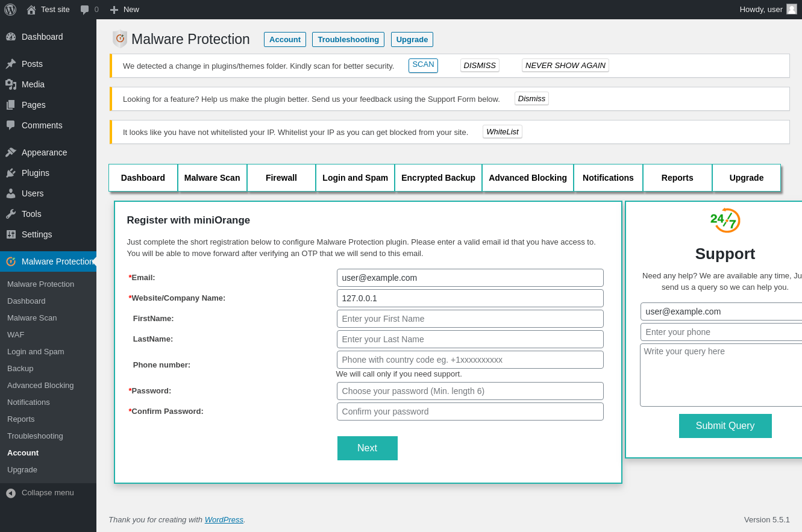Dismiss the feedback notice
The width and height of the screenshot is (802, 532).
(x=531, y=98)
